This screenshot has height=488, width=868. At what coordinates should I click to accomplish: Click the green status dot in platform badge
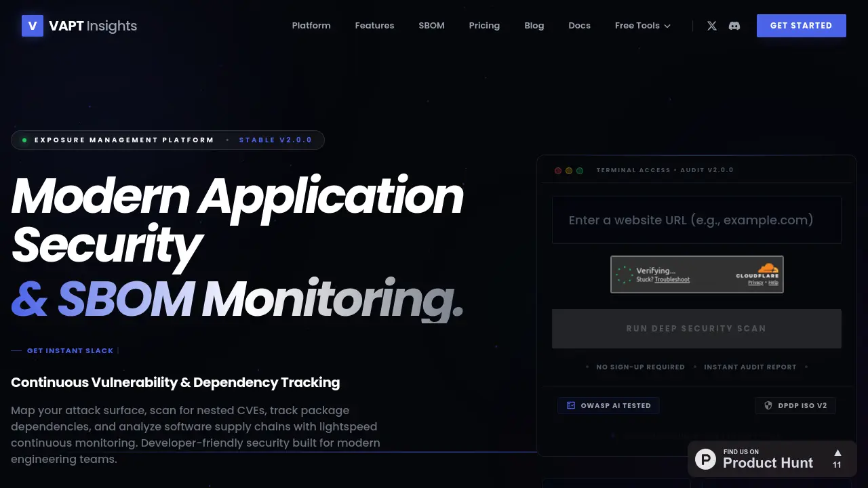[x=24, y=140]
